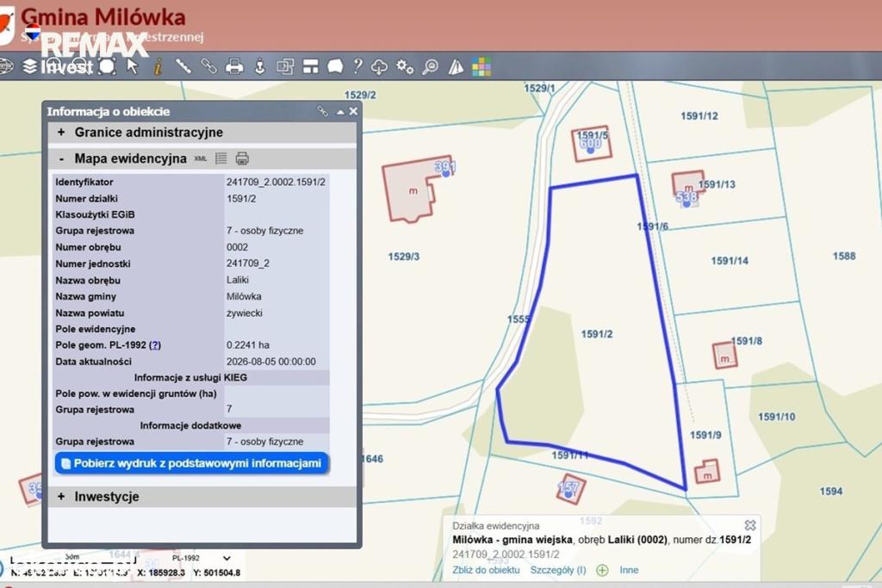Click Y coordinate 501504.8 in status bar
Viewport: 882px width, 588px height.
click(216, 573)
